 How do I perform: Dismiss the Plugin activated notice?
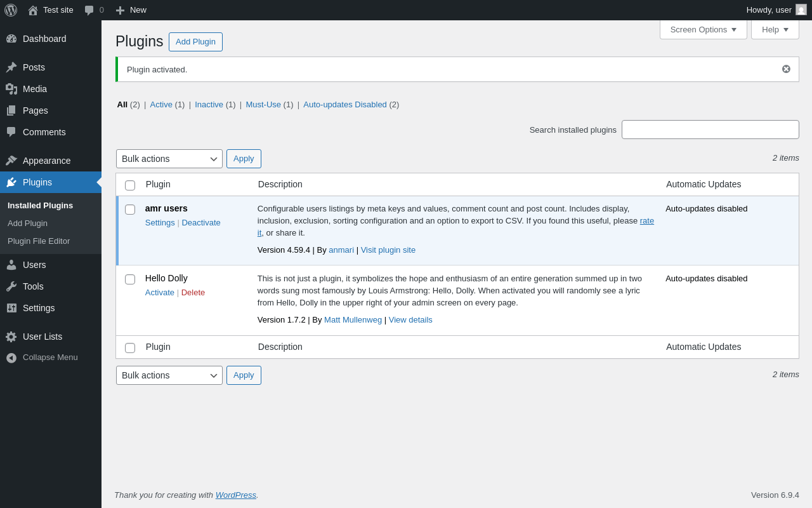[x=786, y=69]
